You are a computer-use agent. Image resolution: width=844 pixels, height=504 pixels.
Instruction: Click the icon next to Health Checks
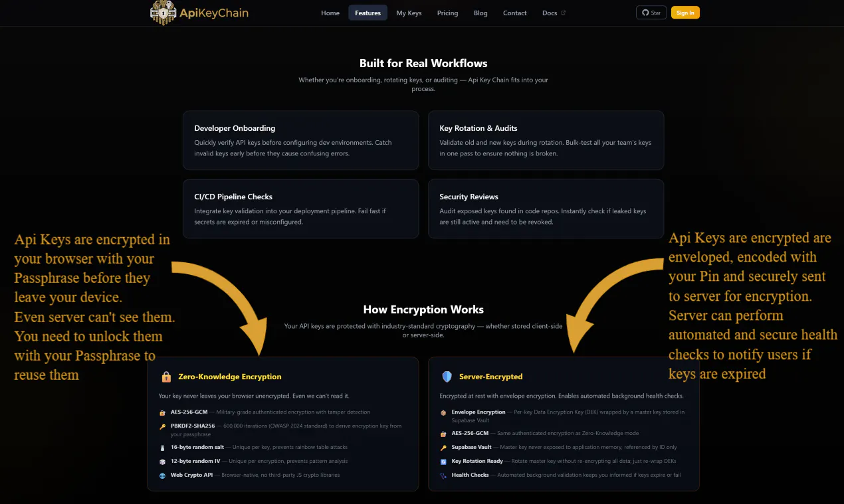coord(444,475)
